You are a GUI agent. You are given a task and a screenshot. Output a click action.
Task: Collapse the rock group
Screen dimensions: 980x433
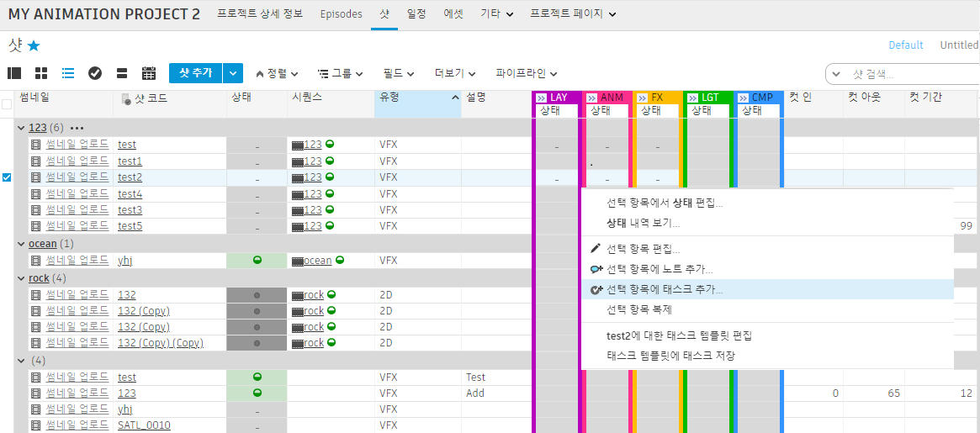pos(22,278)
